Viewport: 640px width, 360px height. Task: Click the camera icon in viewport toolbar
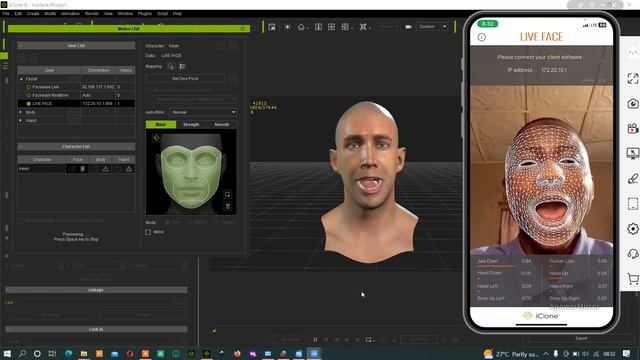point(408,27)
